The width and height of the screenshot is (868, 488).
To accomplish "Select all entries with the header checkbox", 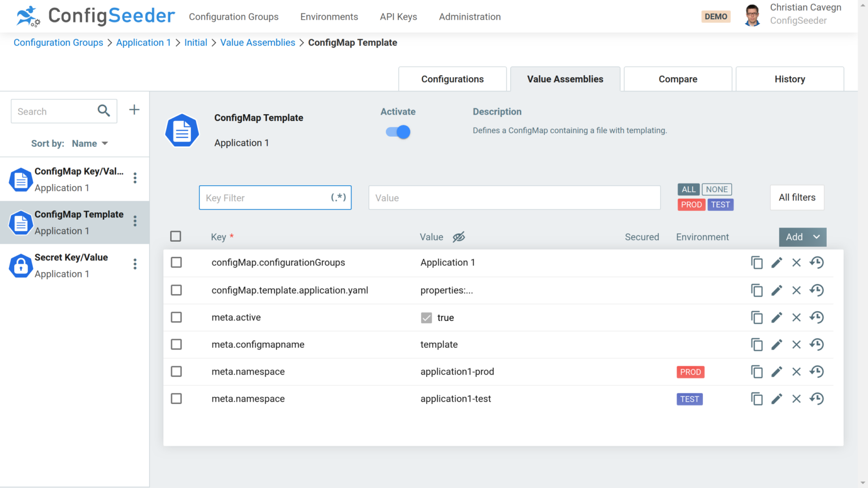I will [x=176, y=237].
